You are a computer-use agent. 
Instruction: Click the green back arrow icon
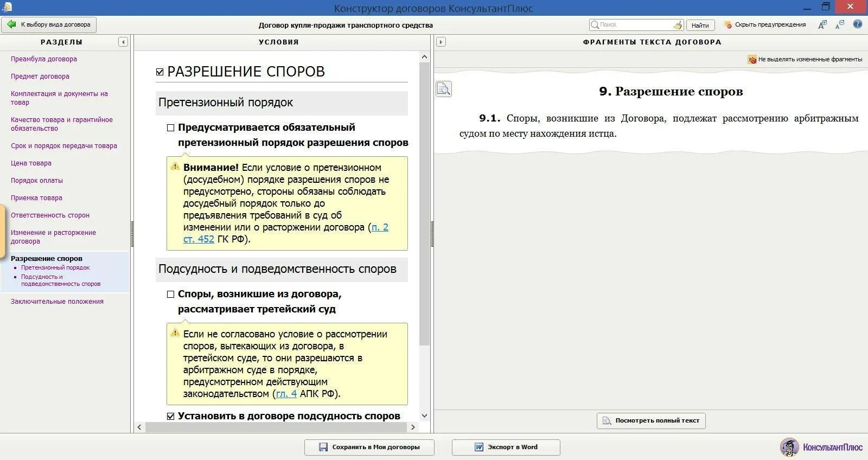tap(11, 24)
